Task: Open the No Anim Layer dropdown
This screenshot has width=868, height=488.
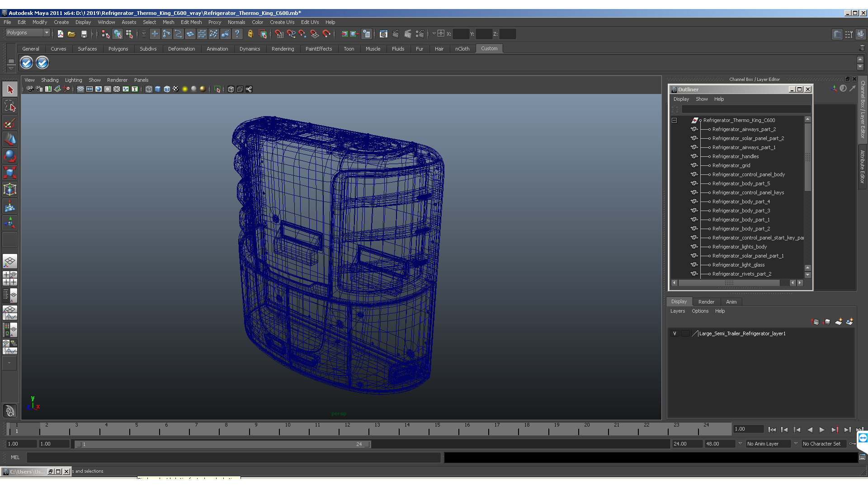Action: tap(769, 444)
